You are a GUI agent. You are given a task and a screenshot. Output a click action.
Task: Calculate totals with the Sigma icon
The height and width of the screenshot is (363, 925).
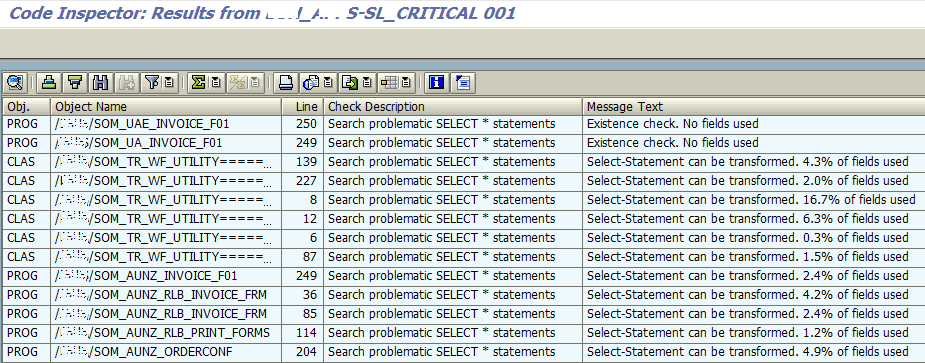coord(199,83)
